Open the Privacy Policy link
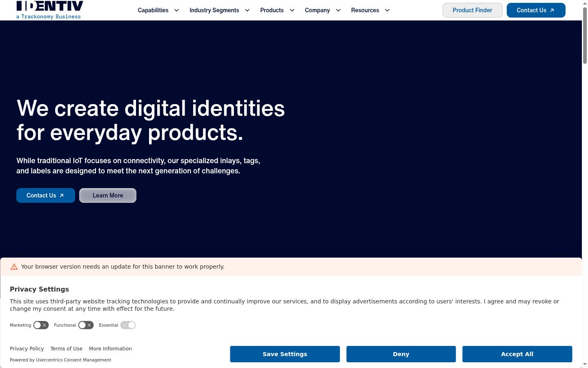Screen dimensions: 588x368 [x=27, y=349]
